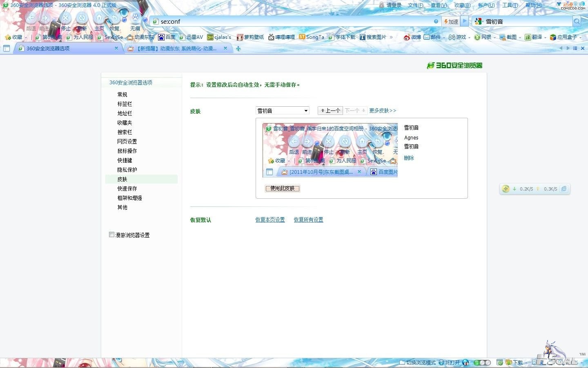
Task: Open the 迅雷AV bookmark
Action: (x=191, y=37)
